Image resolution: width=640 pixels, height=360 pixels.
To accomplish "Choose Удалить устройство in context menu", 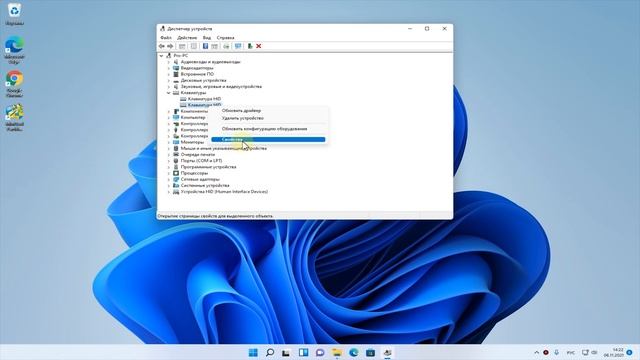I will 268,118.
